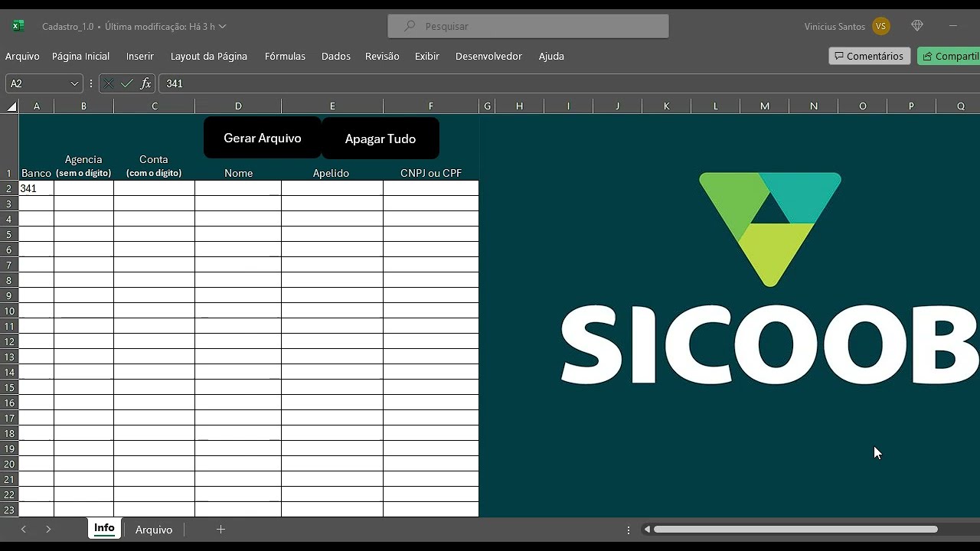Click the Excel application icon
The image size is (980, 551).
coord(18,26)
